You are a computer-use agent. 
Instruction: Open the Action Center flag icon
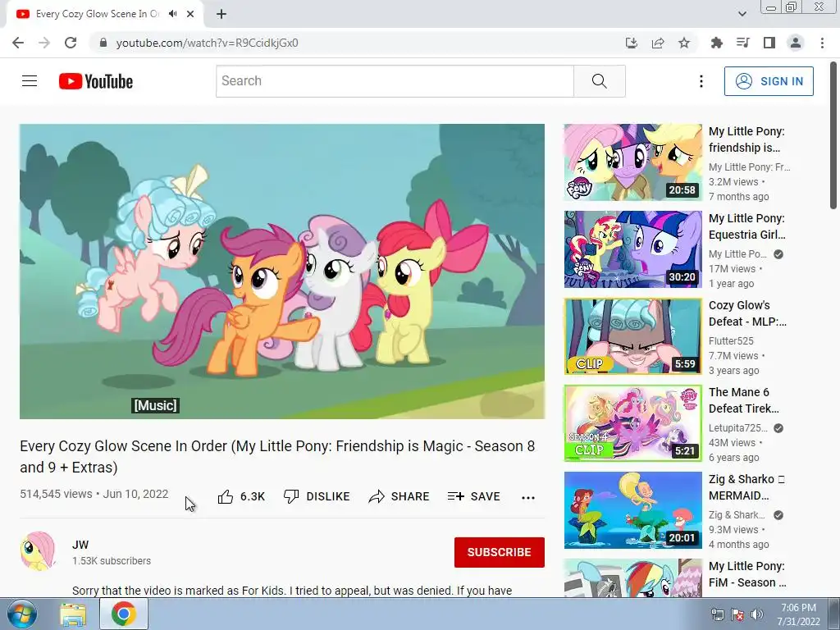[x=737, y=614]
